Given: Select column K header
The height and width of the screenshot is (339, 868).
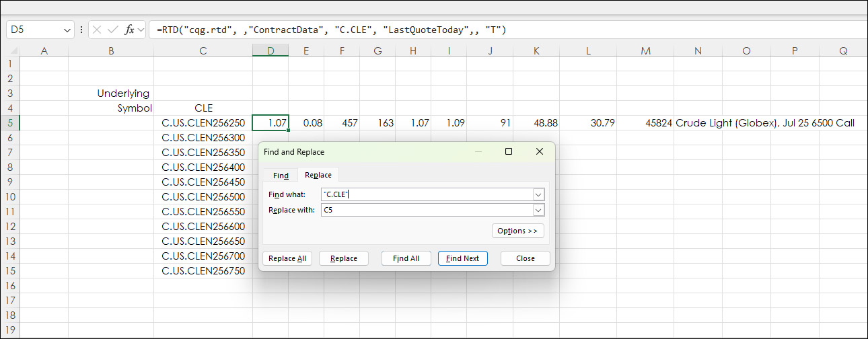Looking at the screenshot, I should click(536, 51).
